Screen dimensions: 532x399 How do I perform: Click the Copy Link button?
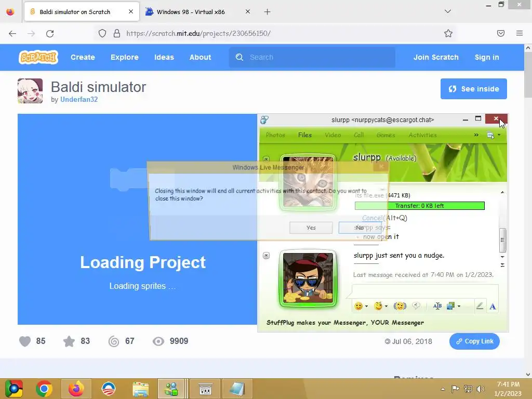(x=474, y=341)
